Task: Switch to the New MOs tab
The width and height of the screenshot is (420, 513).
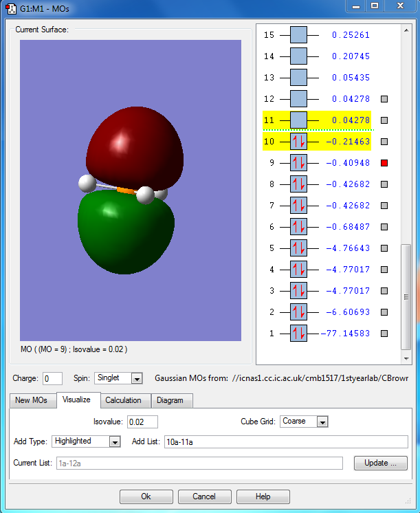Action: pos(32,400)
